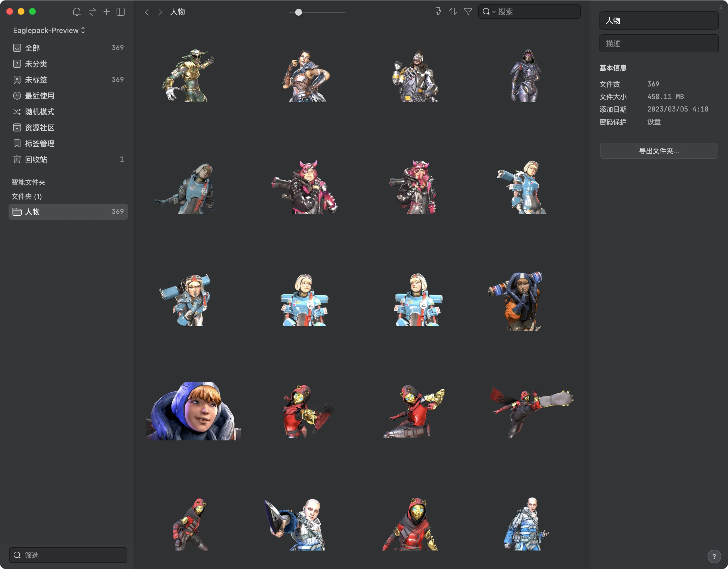The width and height of the screenshot is (728, 569).
Task: Click the 筛选 filter field in sidebar
Action: 68,555
